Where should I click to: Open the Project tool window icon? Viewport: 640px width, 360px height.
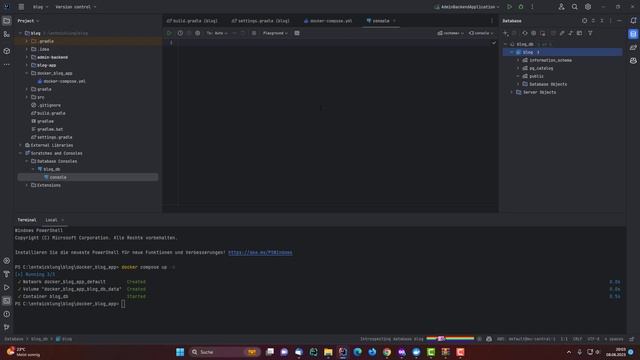[x=7, y=21]
